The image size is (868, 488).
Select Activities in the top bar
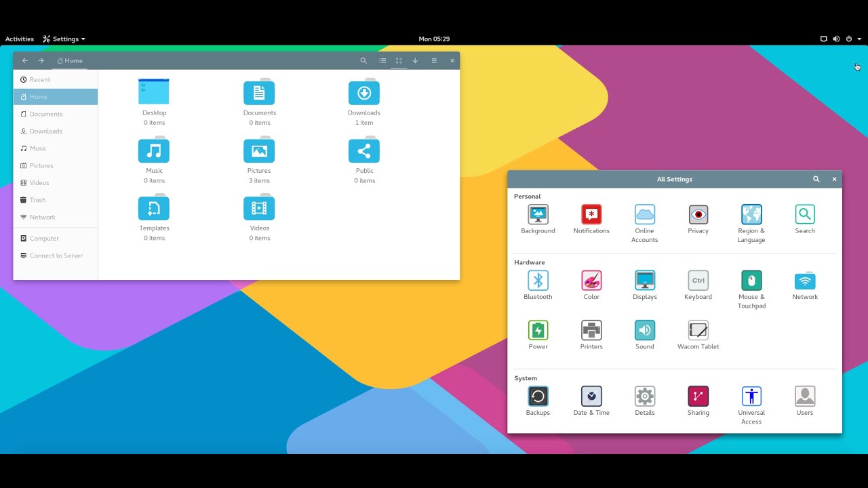19,39
